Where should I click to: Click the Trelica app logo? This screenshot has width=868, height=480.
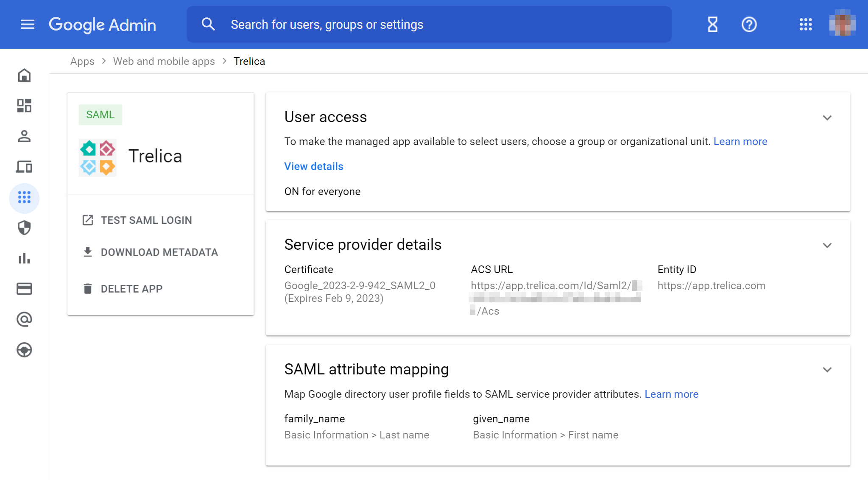98,158
